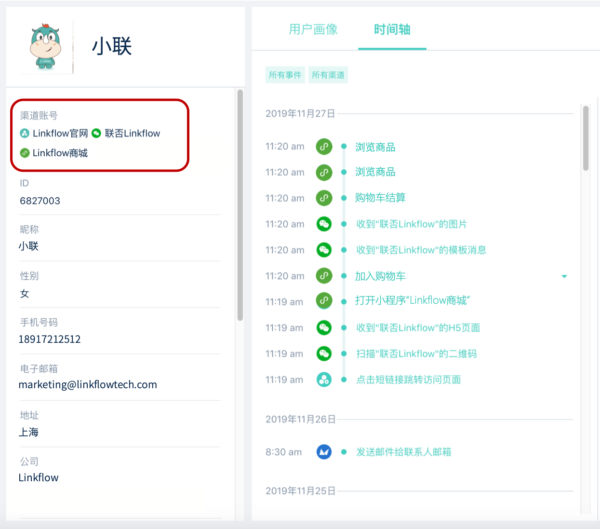This screenshot has width=600, height=529.
Task: Open 点击短链接跳转访问页面 event
Action: point(408,380)
